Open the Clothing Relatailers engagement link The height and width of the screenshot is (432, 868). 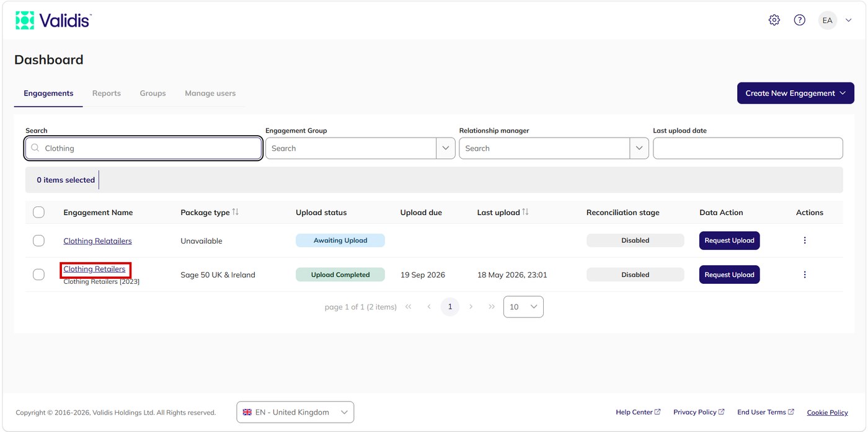[97, 240]
